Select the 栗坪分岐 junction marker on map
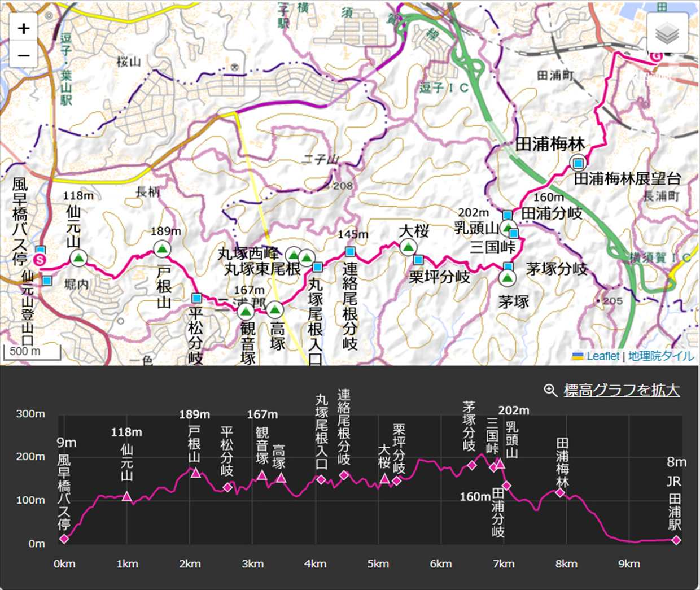This screenshot has width=700, height=590. coord(418,260)
